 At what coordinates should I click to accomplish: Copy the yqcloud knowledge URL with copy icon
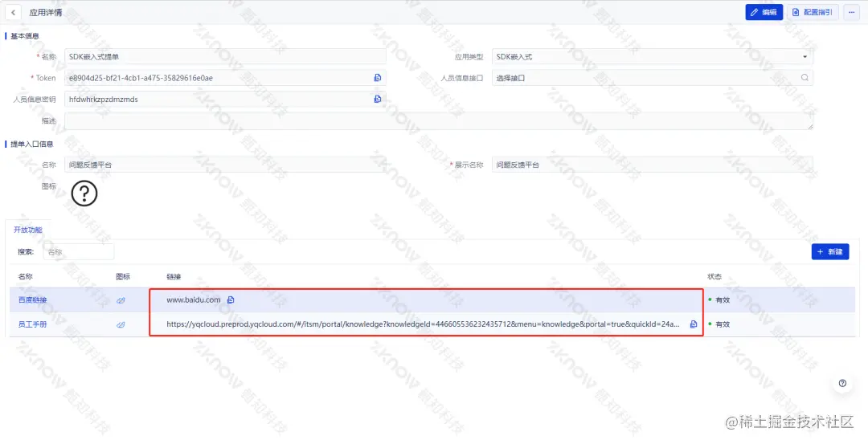[x=693, y=324]
